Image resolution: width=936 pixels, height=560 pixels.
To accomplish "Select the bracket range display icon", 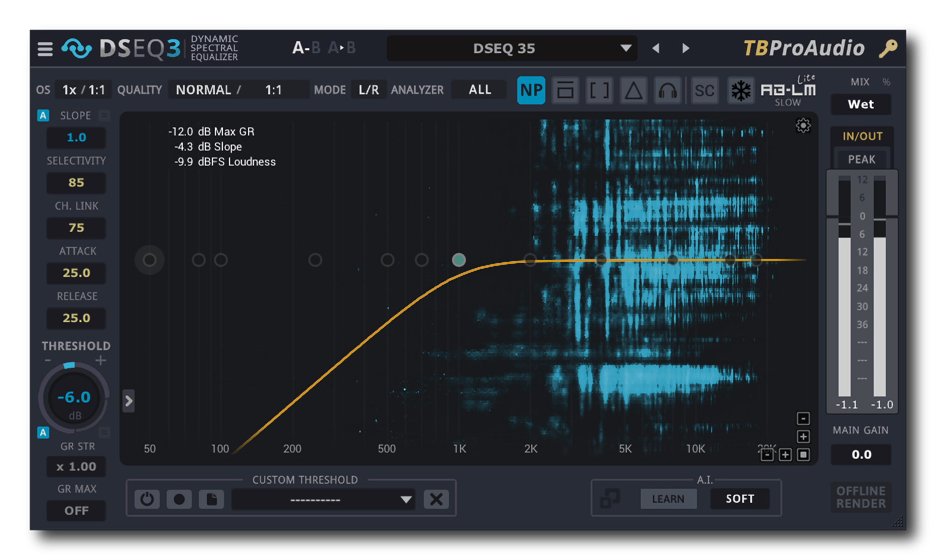I will click(599, 91).
